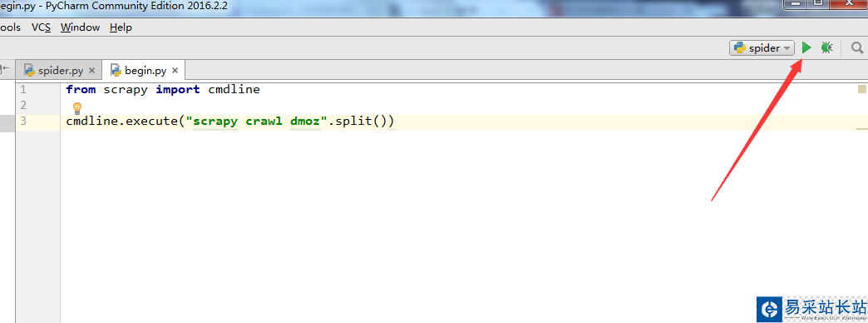Start debugging with the bug icon
The height and width of the screenshot is (323, 868).
[x=826, y=48]
